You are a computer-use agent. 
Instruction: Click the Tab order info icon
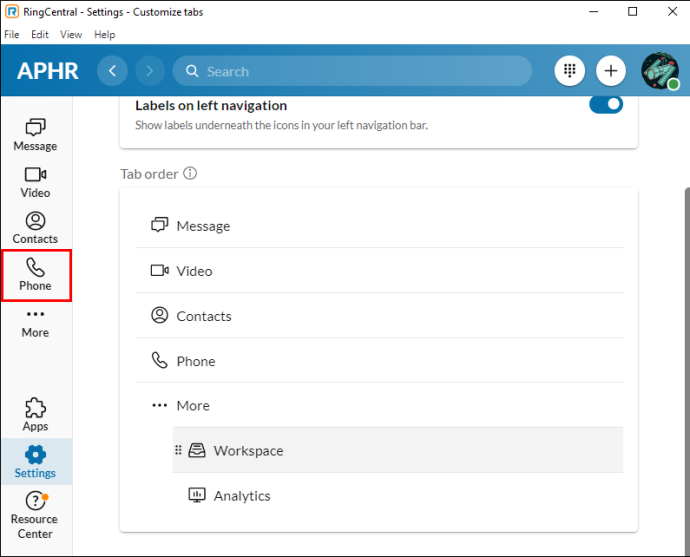190,173
